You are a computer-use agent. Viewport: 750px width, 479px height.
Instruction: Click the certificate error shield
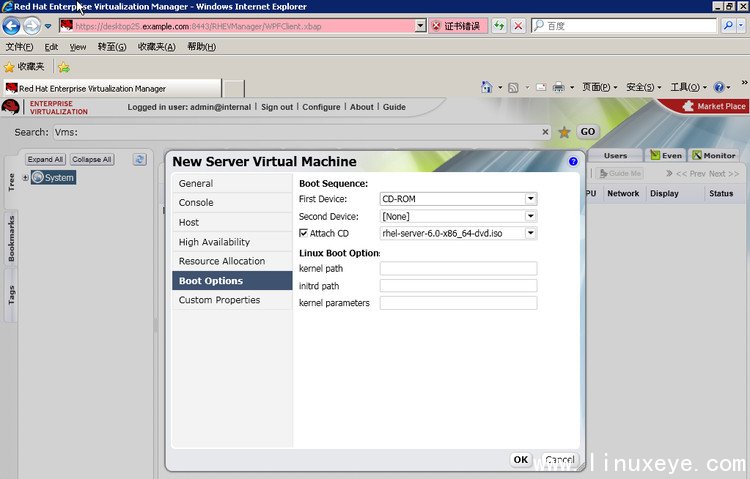[436, 26]
